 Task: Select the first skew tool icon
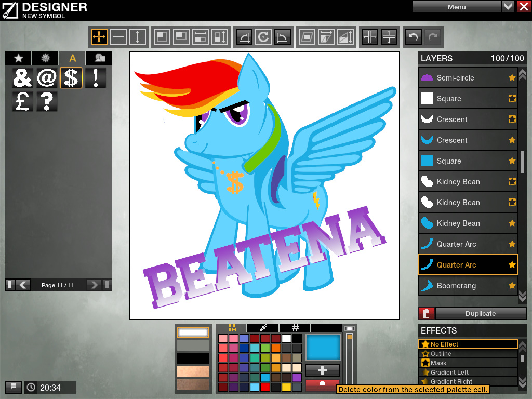point(307,37)
